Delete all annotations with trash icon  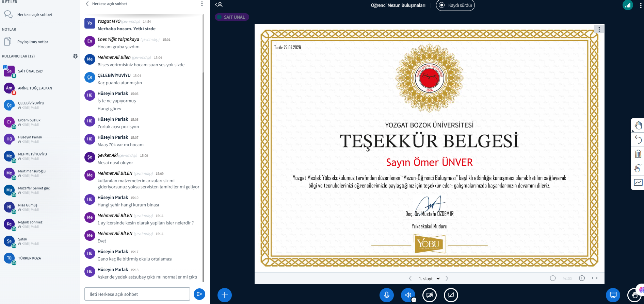click(x=638, y=154)
